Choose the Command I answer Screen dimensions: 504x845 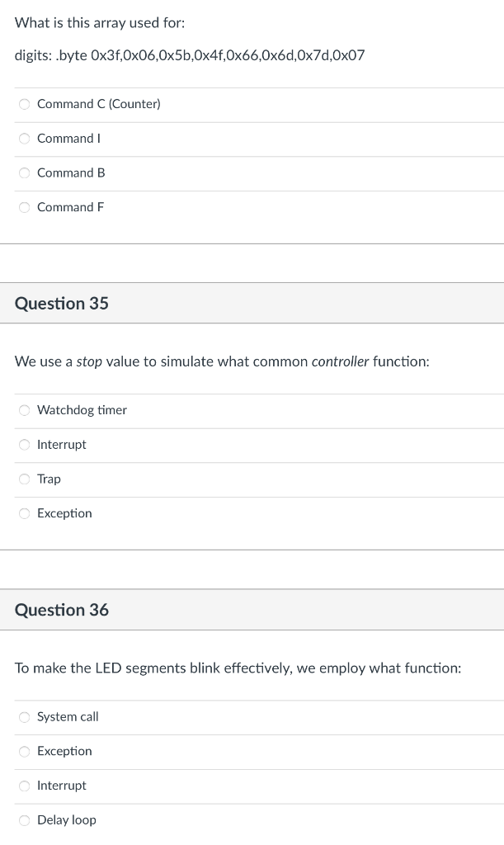(25, 139)
